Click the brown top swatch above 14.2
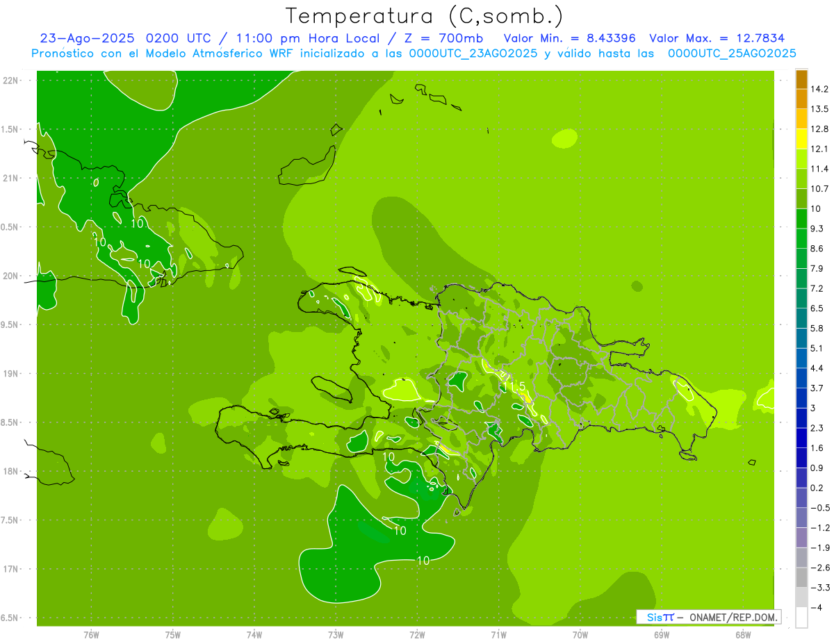The height and width of the screenshot is (644, 834). coord(801,79)
